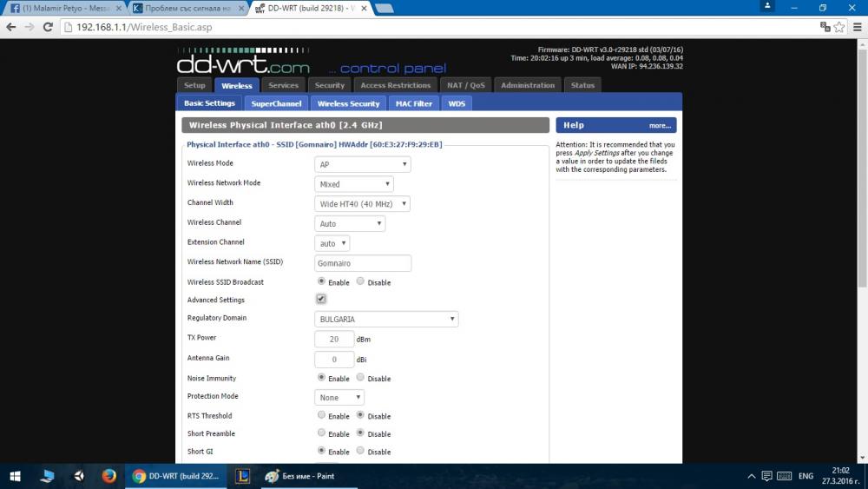Select Enable for Wireless SSID Broadcast
This screenshot has height=489, width=868.
[x=321, y=281]
